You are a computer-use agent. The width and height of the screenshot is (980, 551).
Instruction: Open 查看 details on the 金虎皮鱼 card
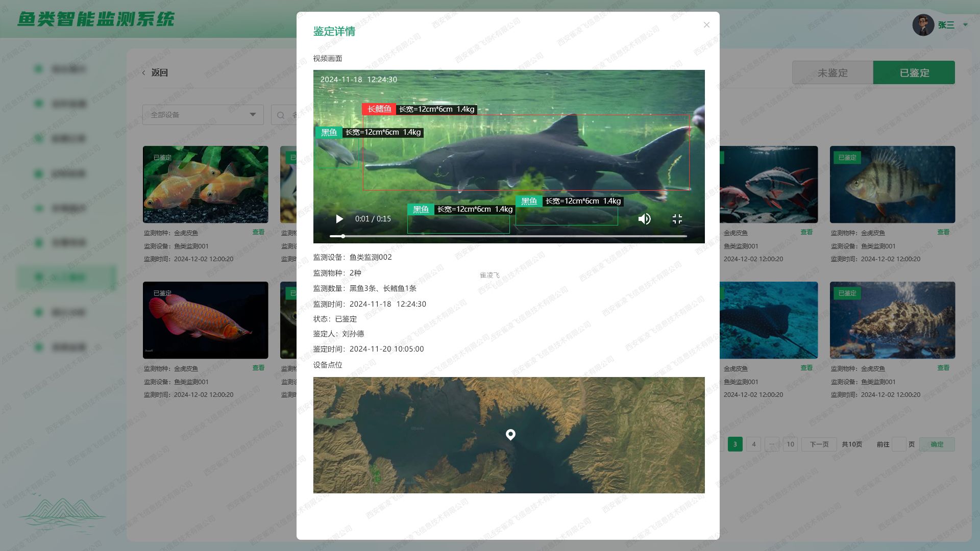click(x=259, y=232)
